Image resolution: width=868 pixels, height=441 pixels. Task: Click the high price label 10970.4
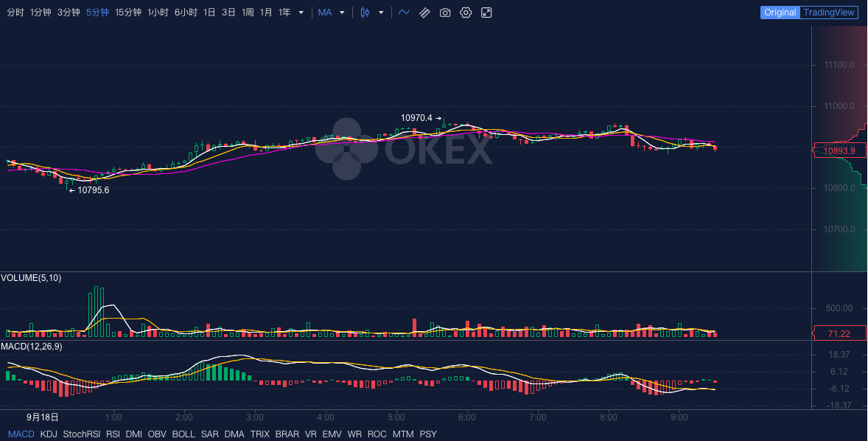pyautogui.click(x=416, y=118)
